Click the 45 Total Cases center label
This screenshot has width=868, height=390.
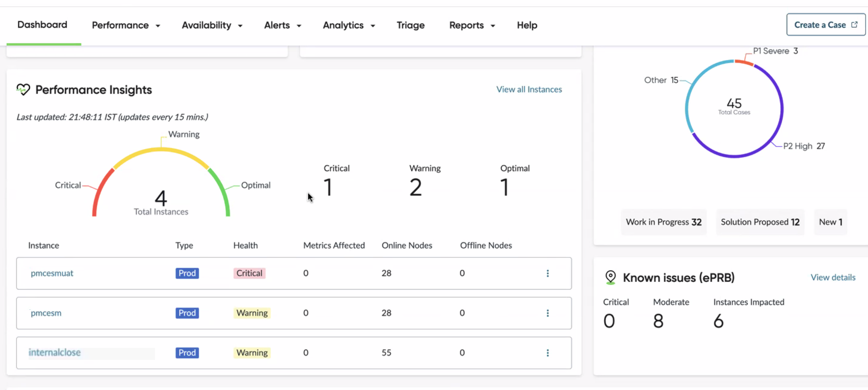tap(734, 106)
